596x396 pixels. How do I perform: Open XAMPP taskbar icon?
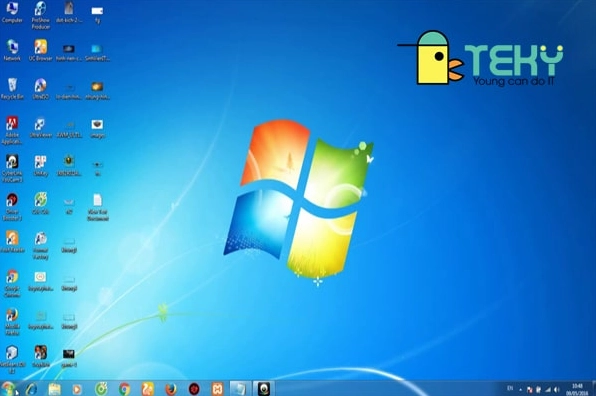click(x=217, y=389)
